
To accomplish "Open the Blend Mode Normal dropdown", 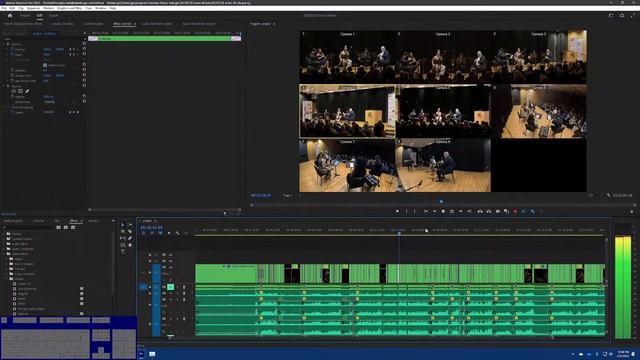I will coord(60,102).
